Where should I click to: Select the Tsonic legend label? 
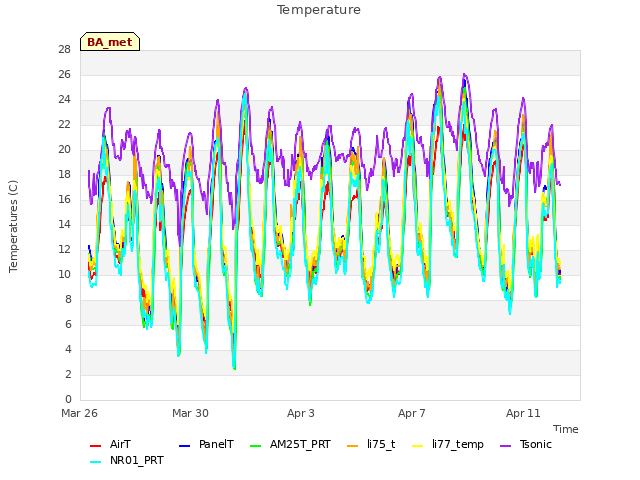pos(536,444)
